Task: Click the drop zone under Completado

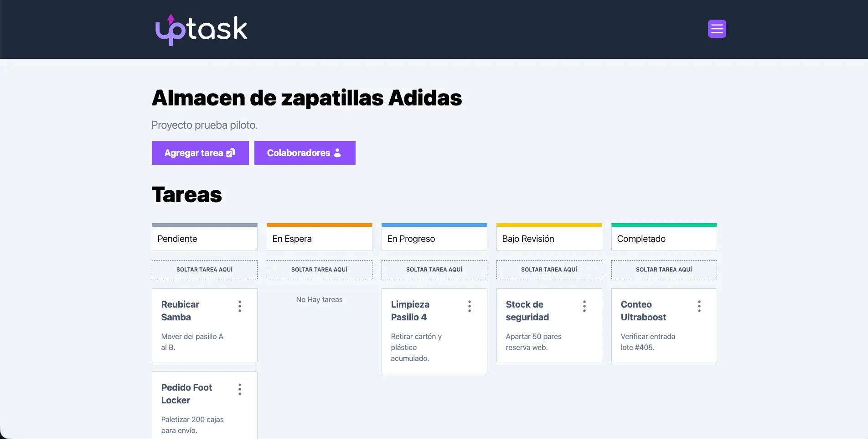Action: [664, 270]
